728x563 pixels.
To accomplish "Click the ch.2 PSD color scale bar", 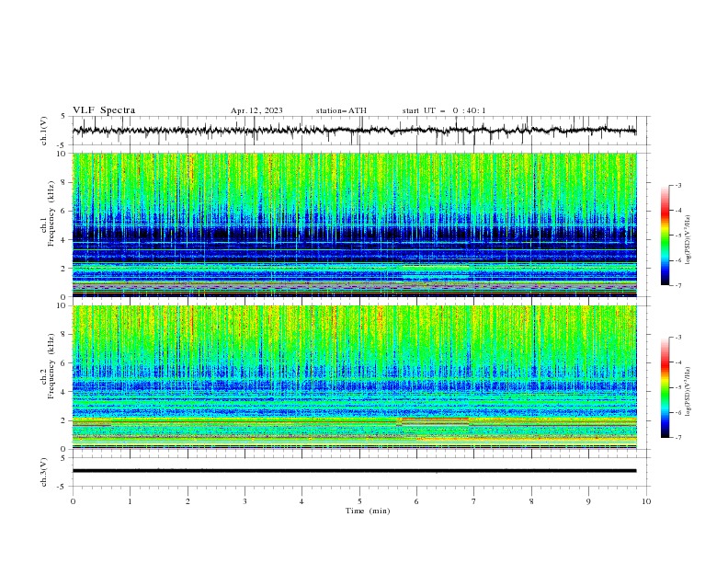I will tap(665, 387).
